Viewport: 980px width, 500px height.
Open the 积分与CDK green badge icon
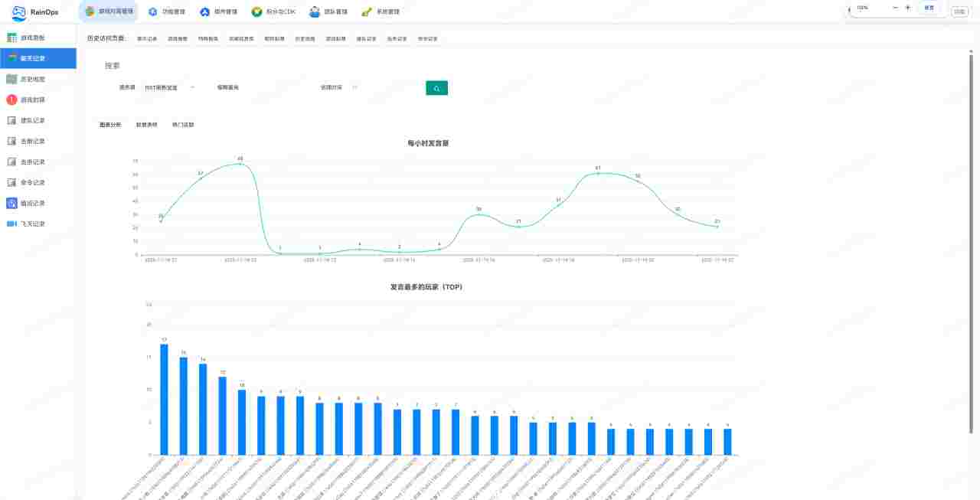pos(257,11)
